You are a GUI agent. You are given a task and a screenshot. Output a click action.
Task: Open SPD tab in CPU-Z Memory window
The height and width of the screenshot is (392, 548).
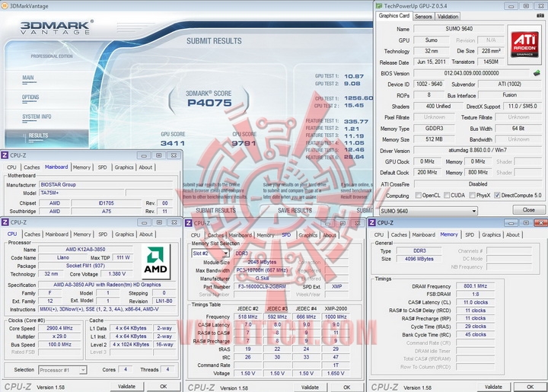coord(470,234)
